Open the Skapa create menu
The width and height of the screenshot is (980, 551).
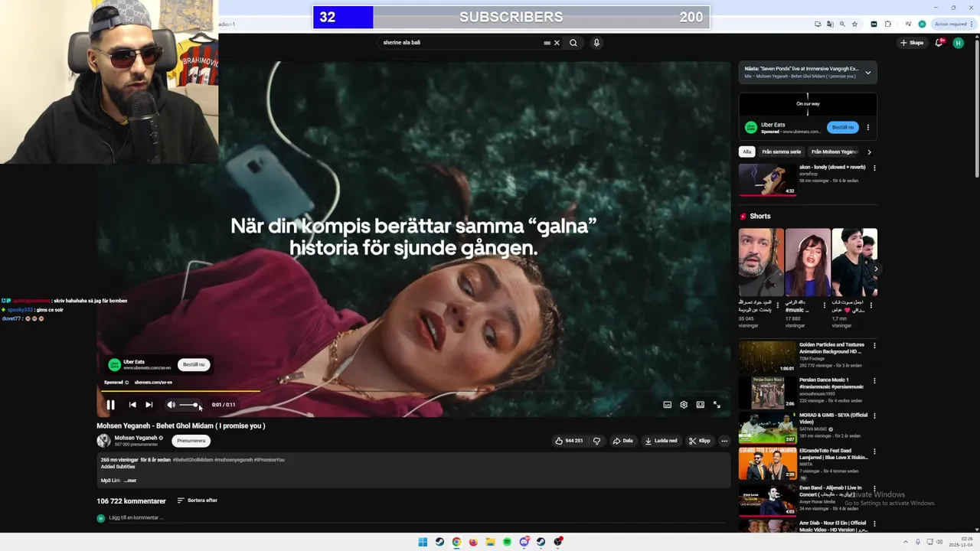pos(912,43)
